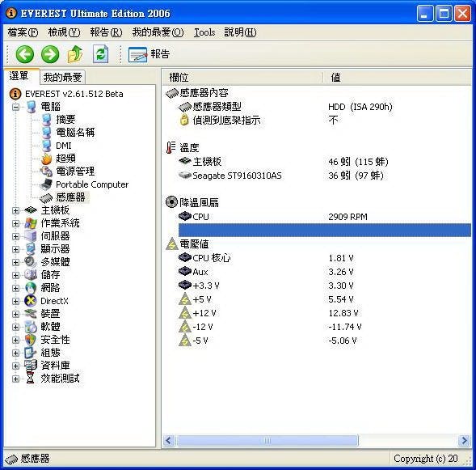Expand the 主機板 tree node

point(15,210)
